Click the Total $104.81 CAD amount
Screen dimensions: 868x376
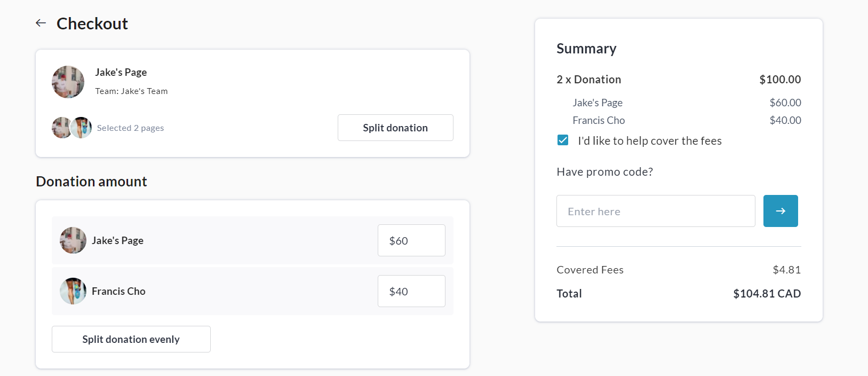coord(767,293)
